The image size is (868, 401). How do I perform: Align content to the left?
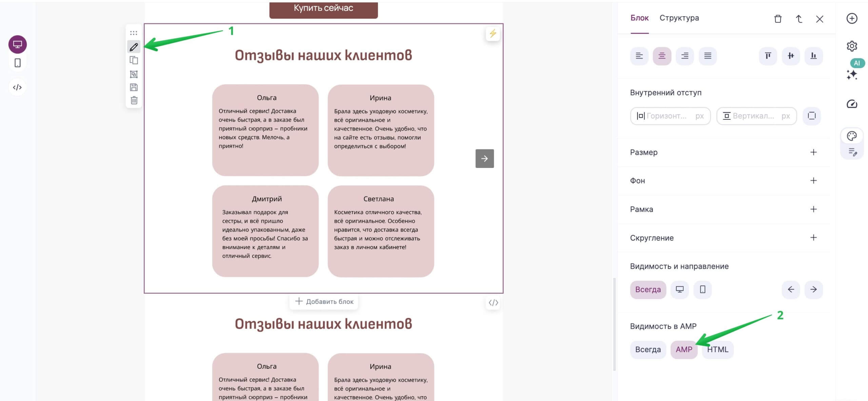pos(639,56)
